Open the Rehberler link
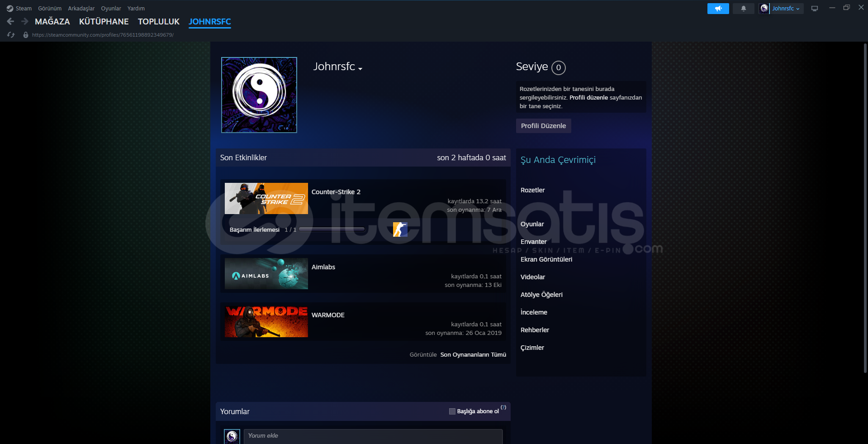The width and height of the screenshot is (868, 444). [x=535, y=330]
